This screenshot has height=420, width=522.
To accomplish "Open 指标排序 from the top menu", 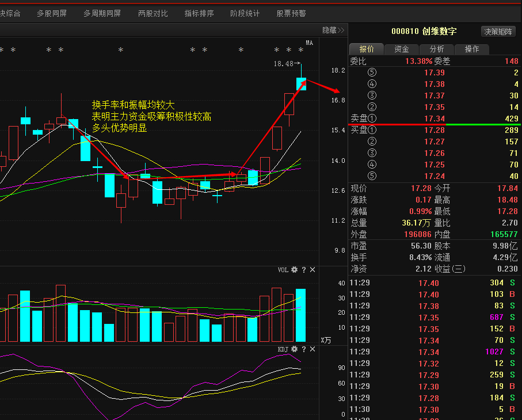I will pos(199,13).
